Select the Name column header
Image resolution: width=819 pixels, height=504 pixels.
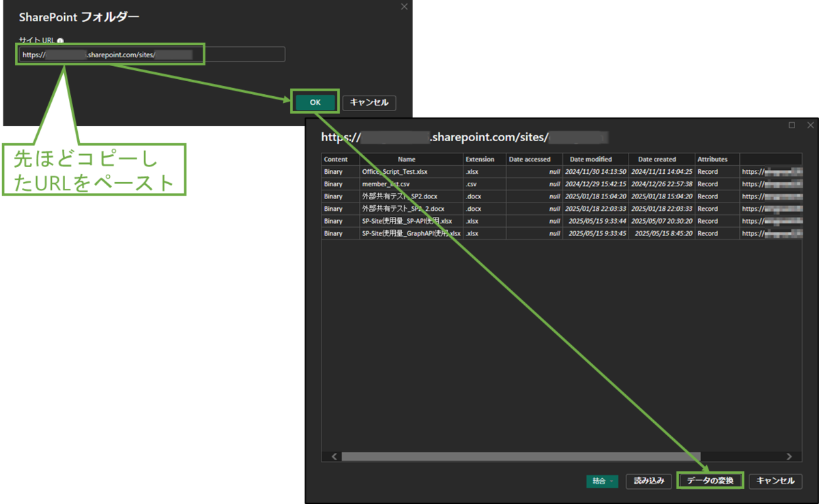pos(411,159)
